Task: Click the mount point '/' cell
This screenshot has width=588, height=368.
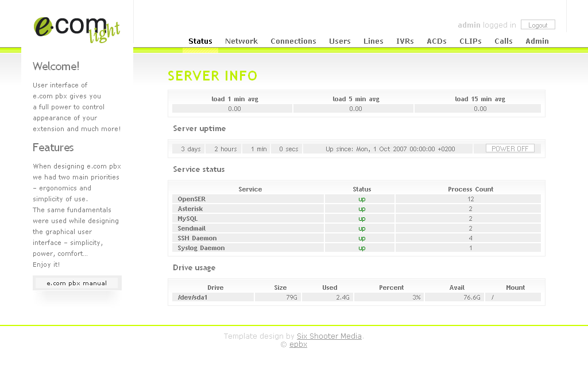Action: [x=513, y=297]
